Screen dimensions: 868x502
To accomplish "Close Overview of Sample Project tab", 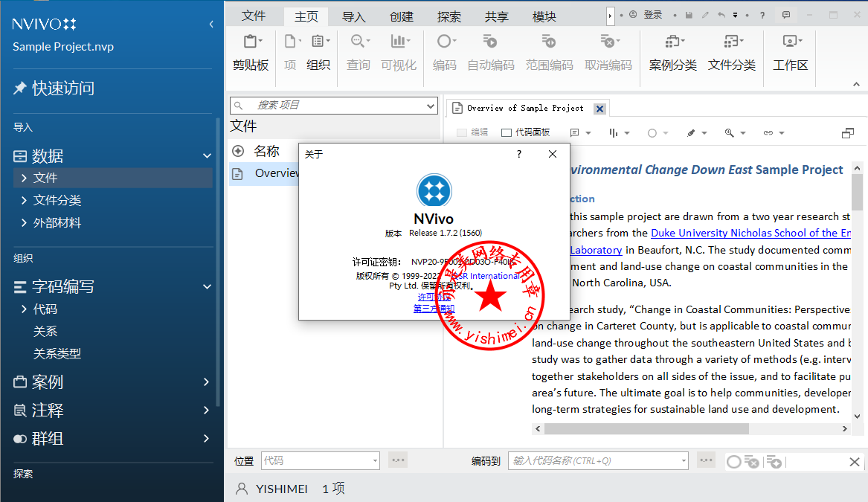I will (599, 109).
